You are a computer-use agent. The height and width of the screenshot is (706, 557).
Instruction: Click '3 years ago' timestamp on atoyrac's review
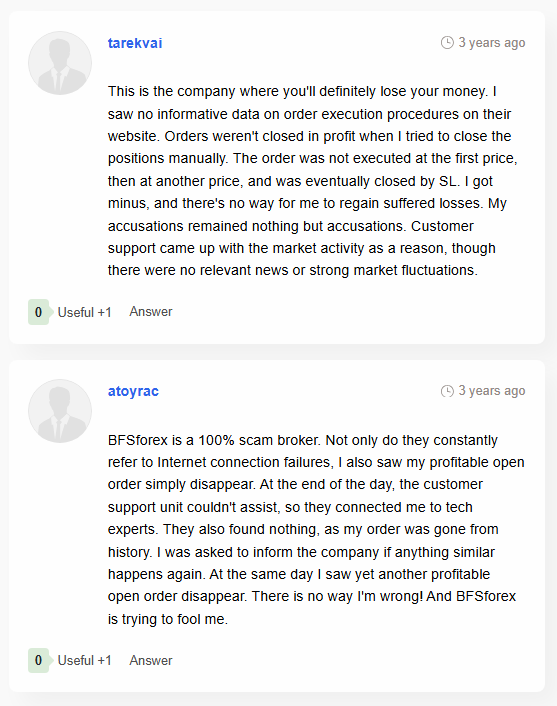(x=492, y=391)
